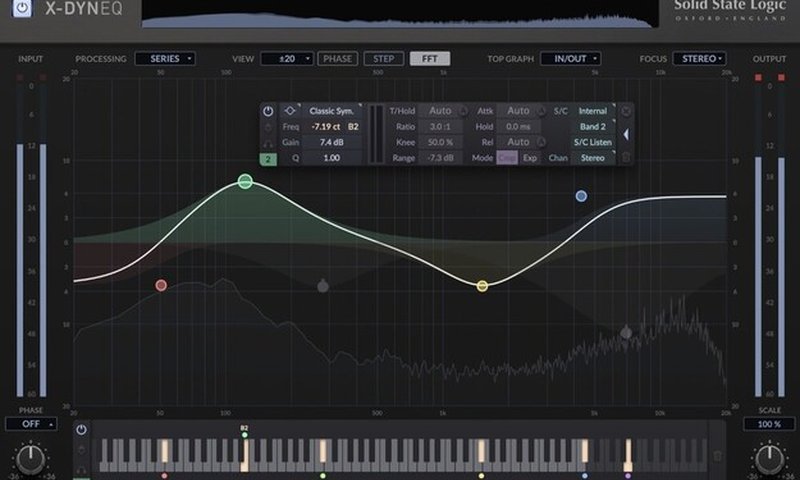Toggle the piano keyboard power icon

coord(82,430)
